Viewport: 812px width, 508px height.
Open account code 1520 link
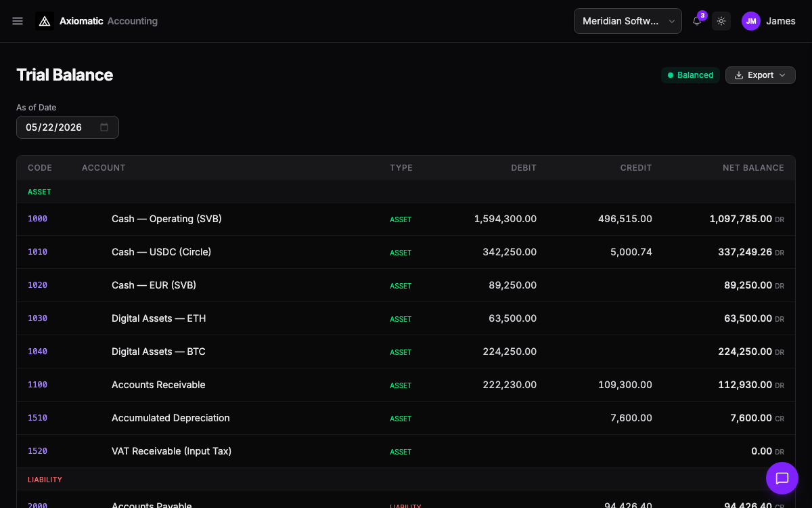pyautogui.click(x=37, y=451)
